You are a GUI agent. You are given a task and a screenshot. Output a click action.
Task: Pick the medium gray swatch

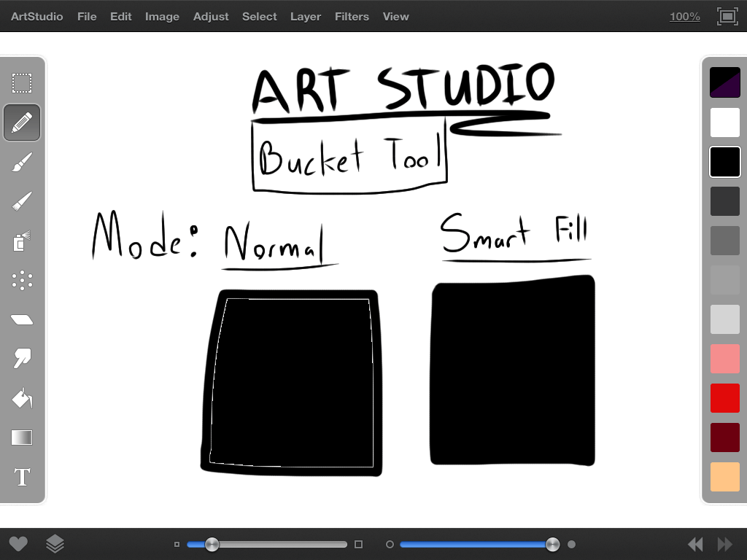(724, 241)
